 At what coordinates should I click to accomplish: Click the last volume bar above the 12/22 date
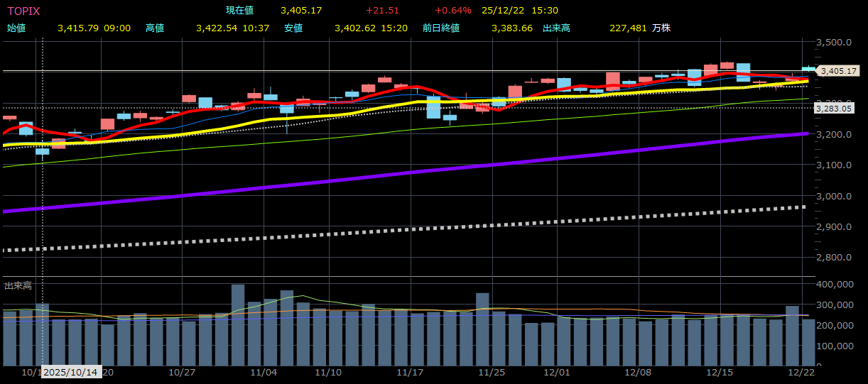[808, 342]
